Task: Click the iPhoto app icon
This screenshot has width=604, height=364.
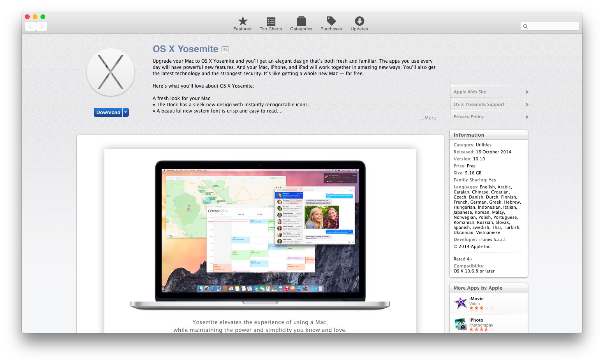Action: coord(461,324)
